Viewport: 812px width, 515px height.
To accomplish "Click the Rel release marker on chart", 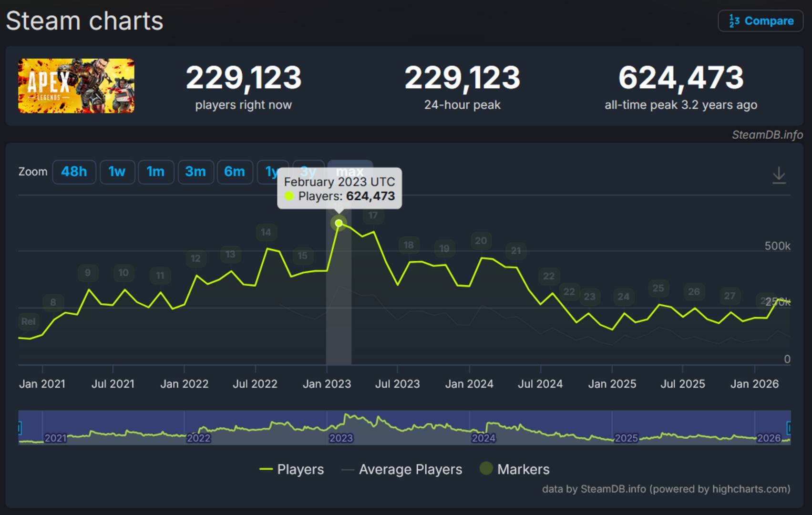I will pos(28,322).
